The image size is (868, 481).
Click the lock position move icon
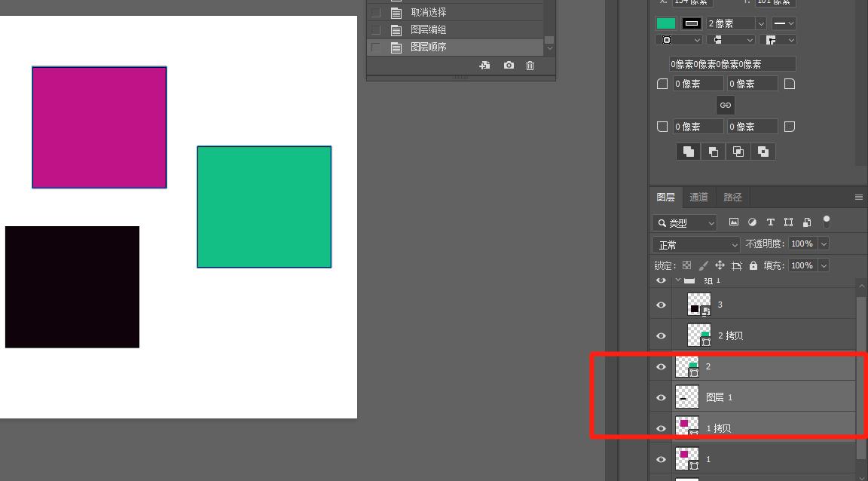pos(720,265)
